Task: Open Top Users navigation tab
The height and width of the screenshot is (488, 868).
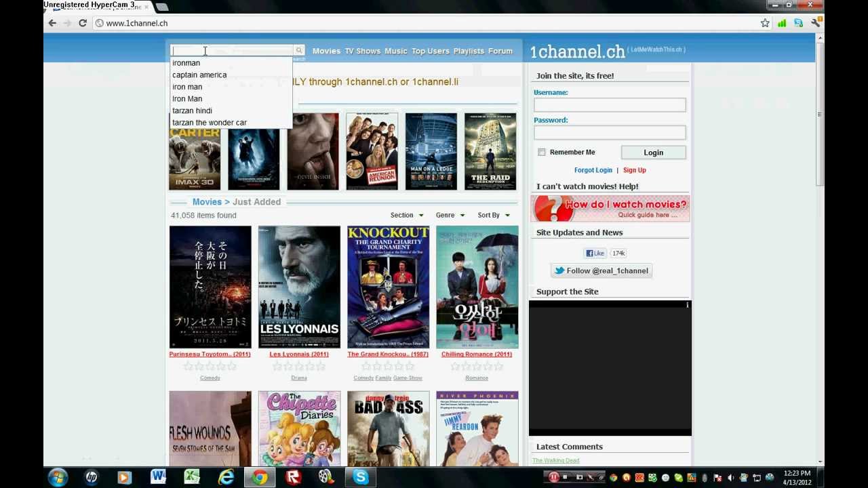Action: [431, 51]
